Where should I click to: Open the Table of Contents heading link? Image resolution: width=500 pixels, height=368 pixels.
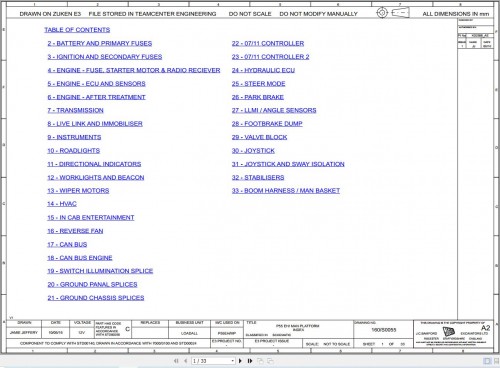tap(77, 30)
